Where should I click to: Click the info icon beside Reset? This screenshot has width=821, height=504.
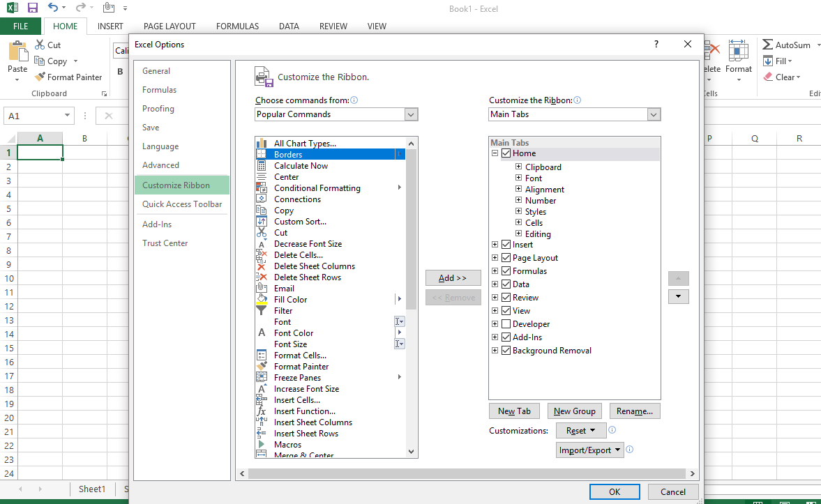point(612,431)
